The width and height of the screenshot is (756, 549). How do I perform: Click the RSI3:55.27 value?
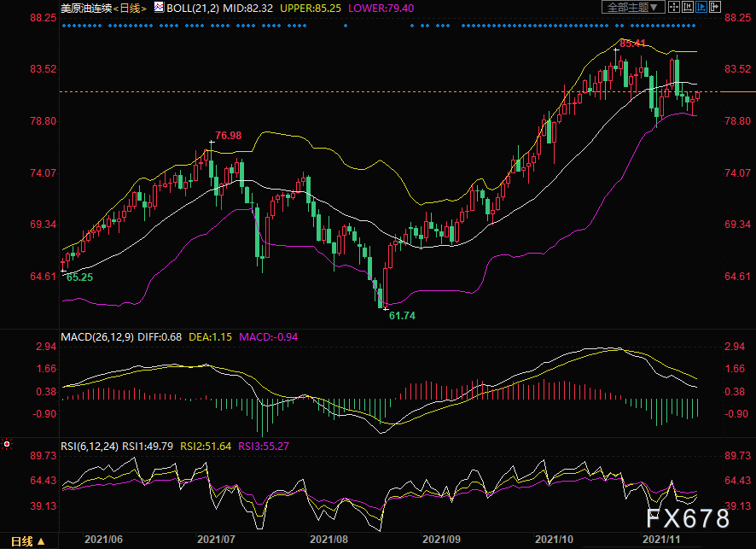pyautogui.click(x=264, y=447)
